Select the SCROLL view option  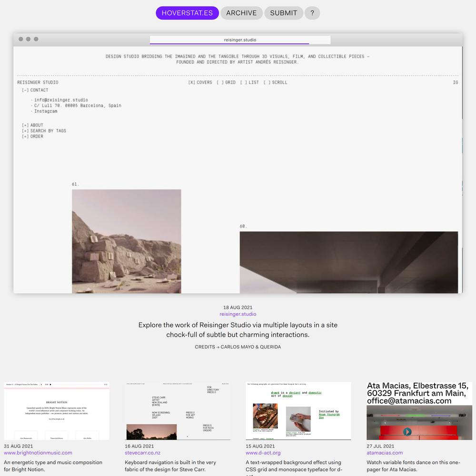click(x=275, y=82)
